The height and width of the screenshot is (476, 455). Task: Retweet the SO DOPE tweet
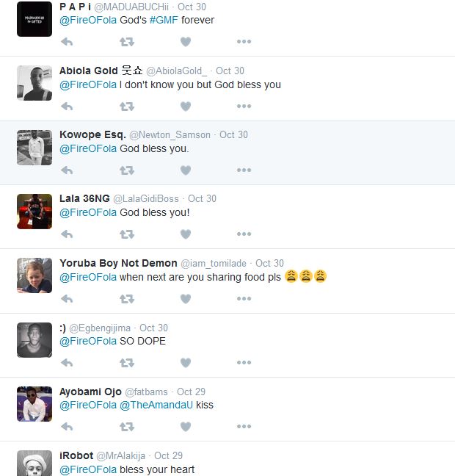(x=127, y=362)
